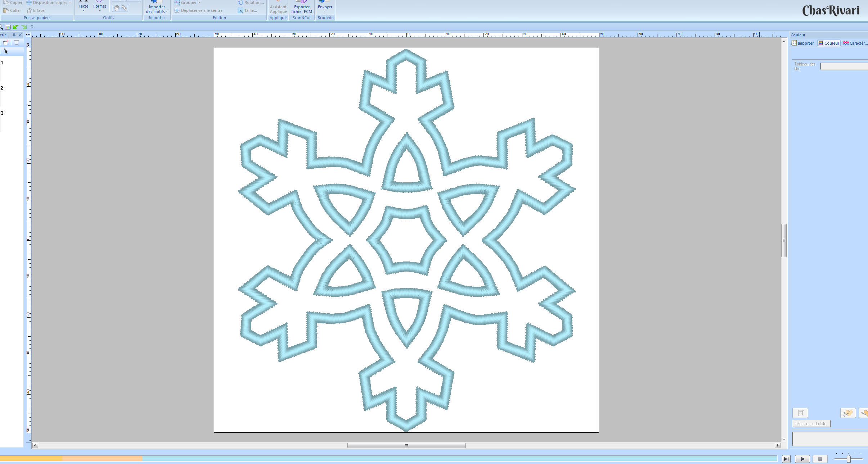Image resolution: width=868 pixels, height=464 pixels.
Task: Open Importer des motifs dropdown
Action: 157,7
